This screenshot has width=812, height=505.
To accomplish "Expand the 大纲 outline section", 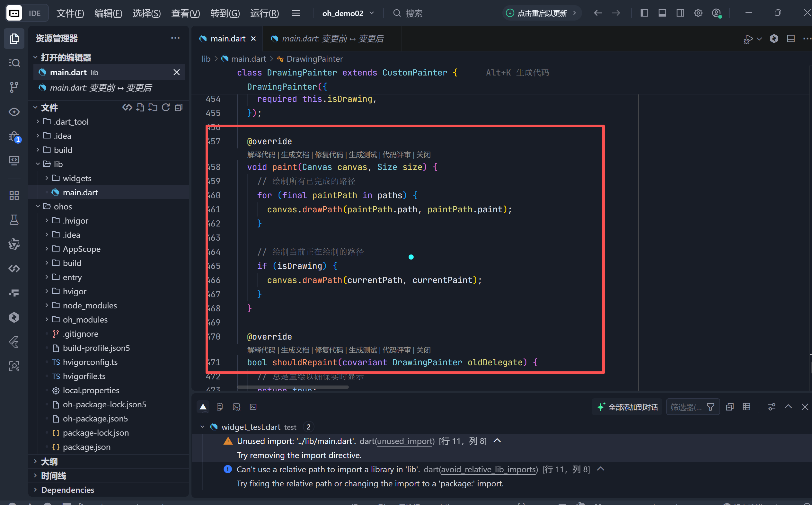I will (x=49, y=462).
